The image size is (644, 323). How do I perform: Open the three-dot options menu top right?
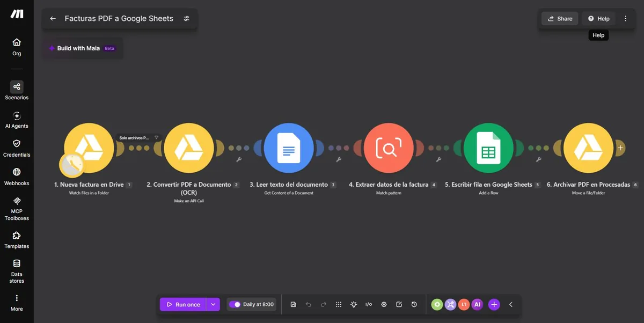click(x=625, y=18)
